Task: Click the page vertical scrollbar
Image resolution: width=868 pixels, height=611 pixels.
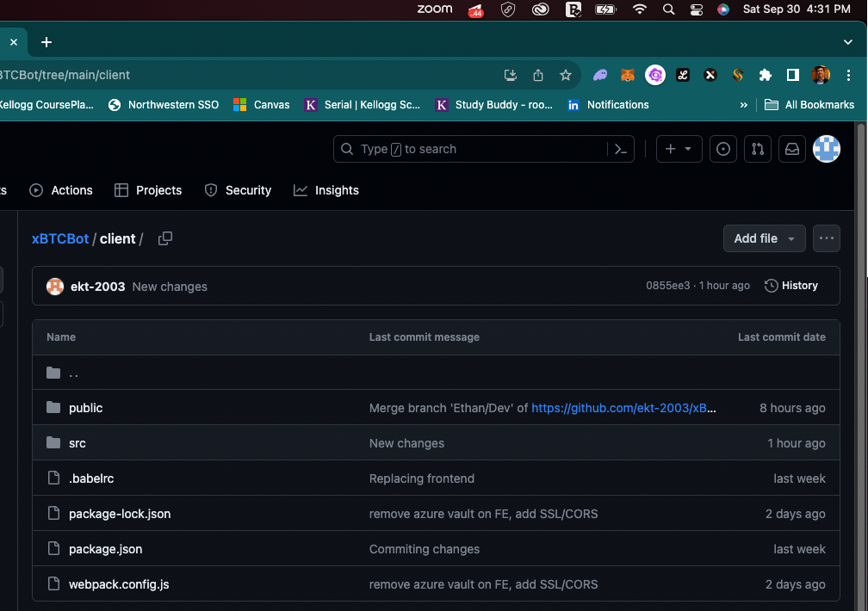Action: point(861,365)
